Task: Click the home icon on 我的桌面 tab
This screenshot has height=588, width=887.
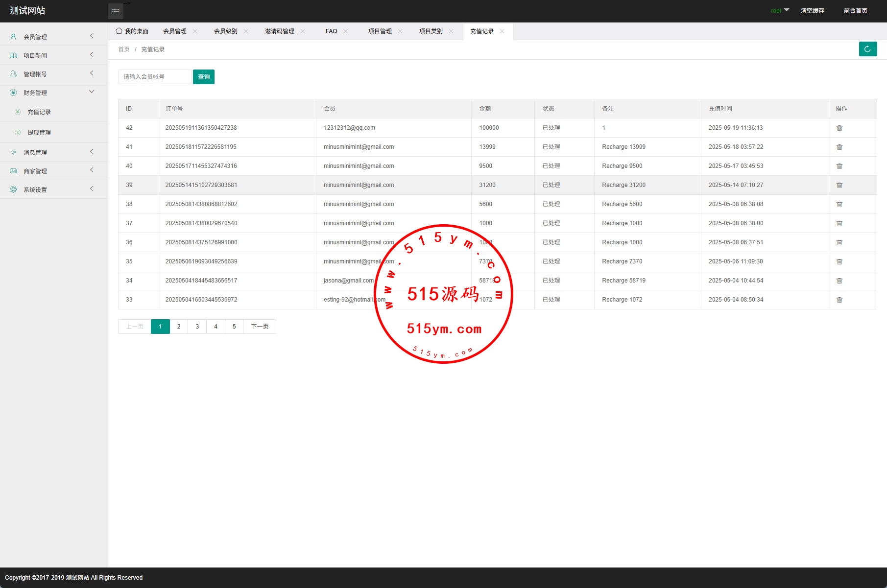Action: pyautogui.click(x=119, y=31)
